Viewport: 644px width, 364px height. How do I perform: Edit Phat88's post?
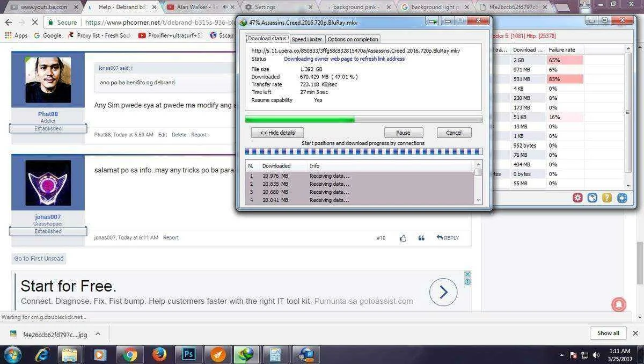coord(163,135)
